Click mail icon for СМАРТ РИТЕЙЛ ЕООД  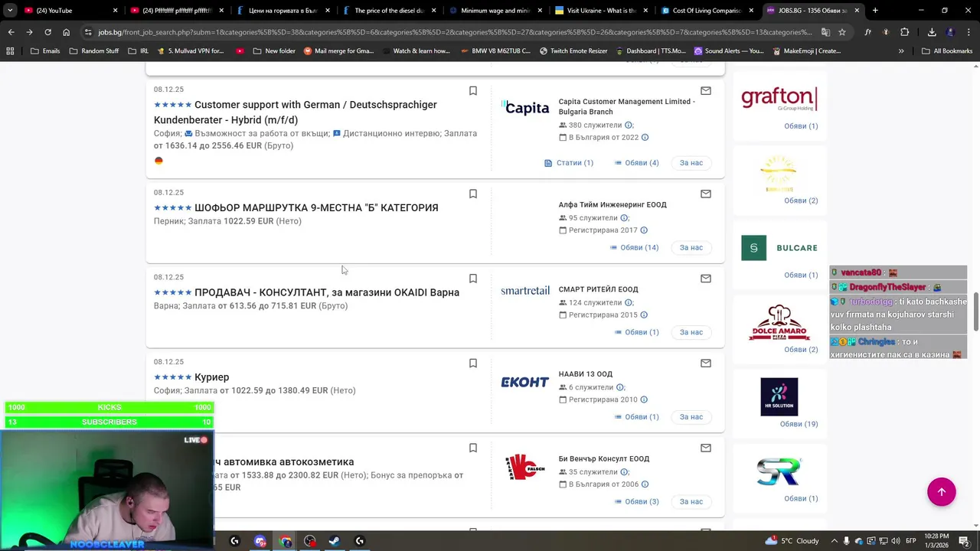point(706,279)
